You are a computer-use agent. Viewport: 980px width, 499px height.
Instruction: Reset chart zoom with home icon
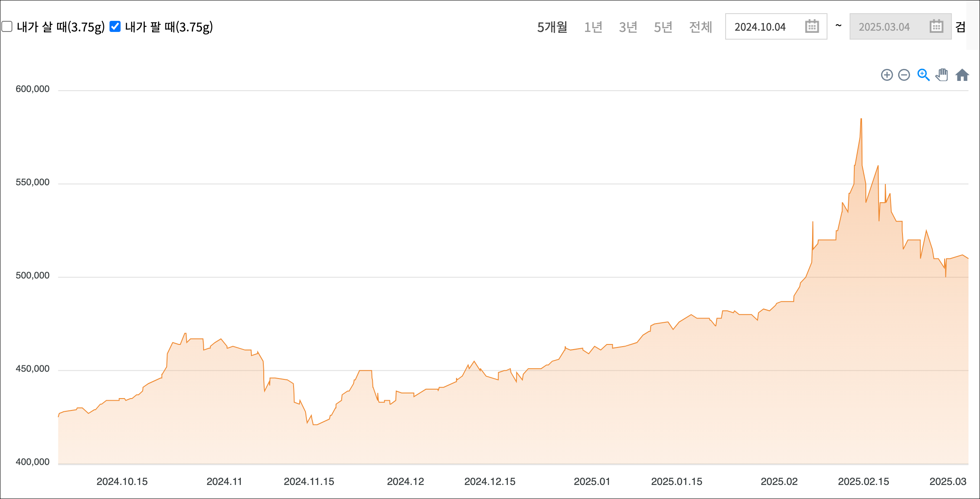[x=962, y=75]
